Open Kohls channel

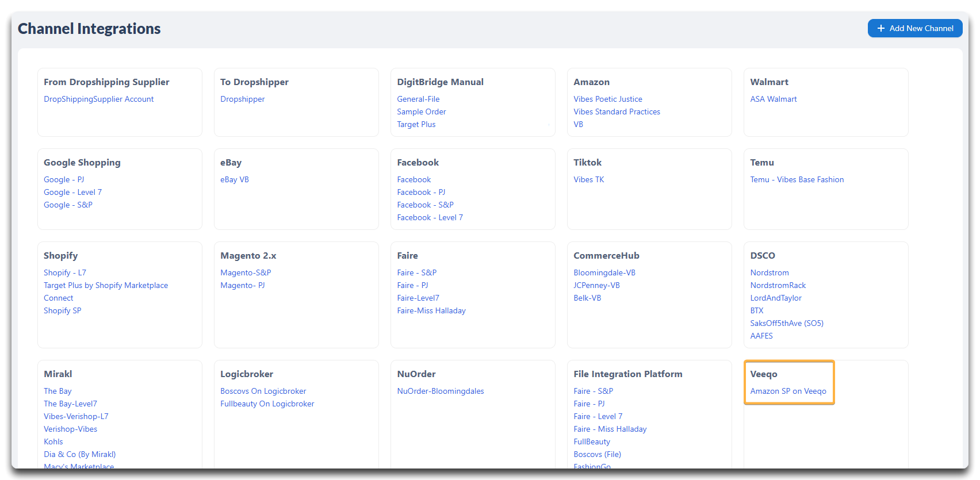tap(53, 441)
